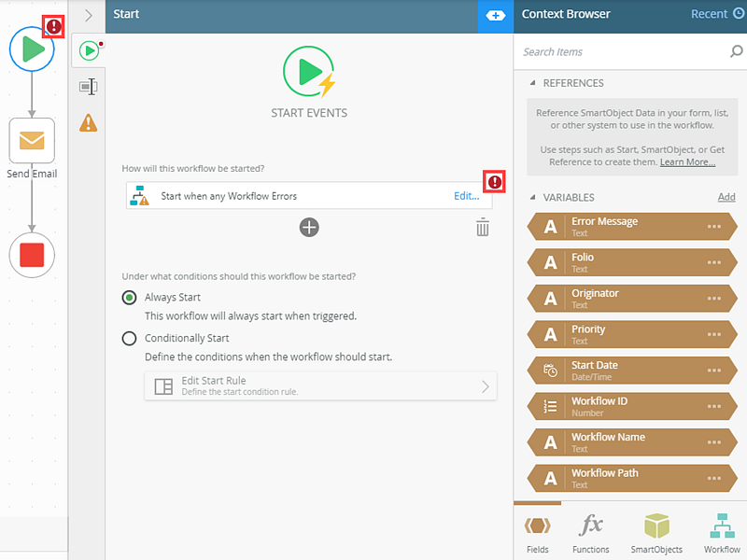Click the text type icon of Error Message

click(551, 227)
